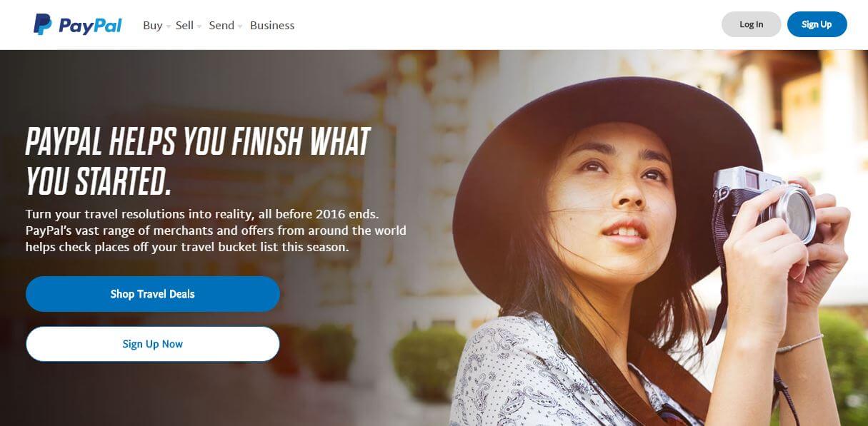
Task: Click the 'PayPal helps you finish' headline
Action: (198, 162)
